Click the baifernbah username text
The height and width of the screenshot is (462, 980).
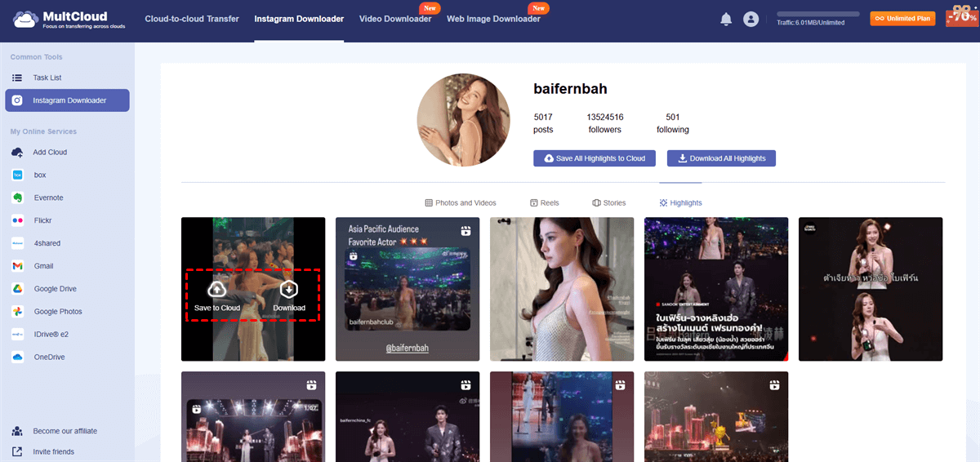coord(570,89)
